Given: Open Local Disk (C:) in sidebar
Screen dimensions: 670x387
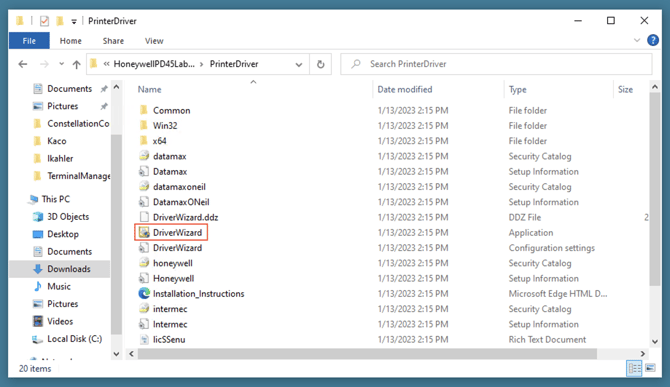Looking at the screenshot, I should [74, 339].
